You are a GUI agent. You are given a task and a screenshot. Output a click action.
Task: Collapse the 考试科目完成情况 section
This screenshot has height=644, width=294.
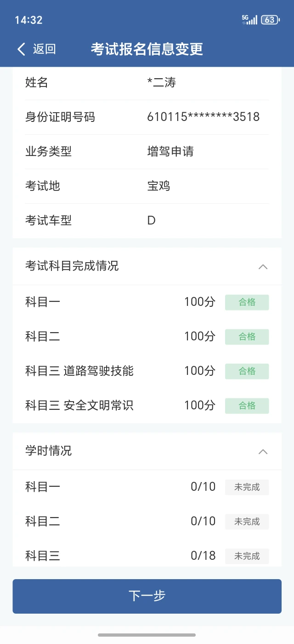click(263, 266)
